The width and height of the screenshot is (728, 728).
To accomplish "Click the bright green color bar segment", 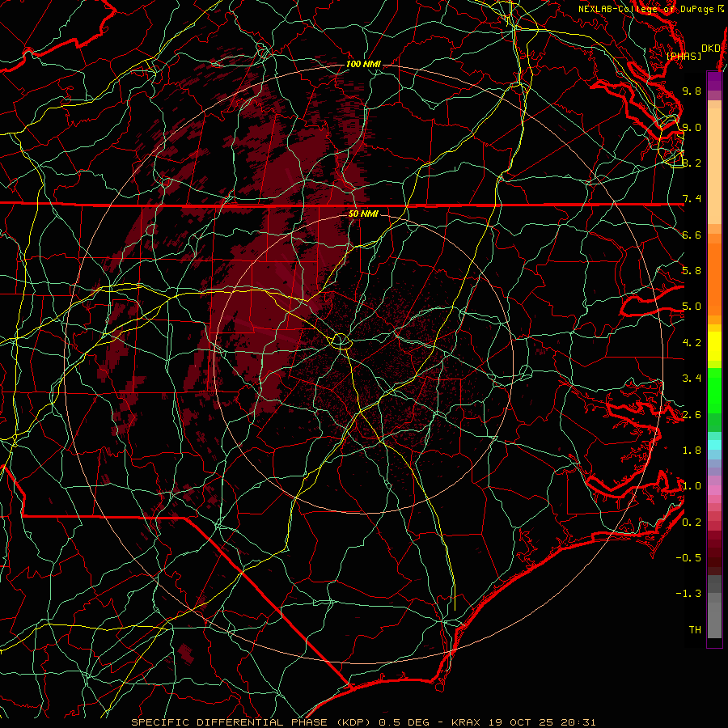I will (x=714, y=390).
